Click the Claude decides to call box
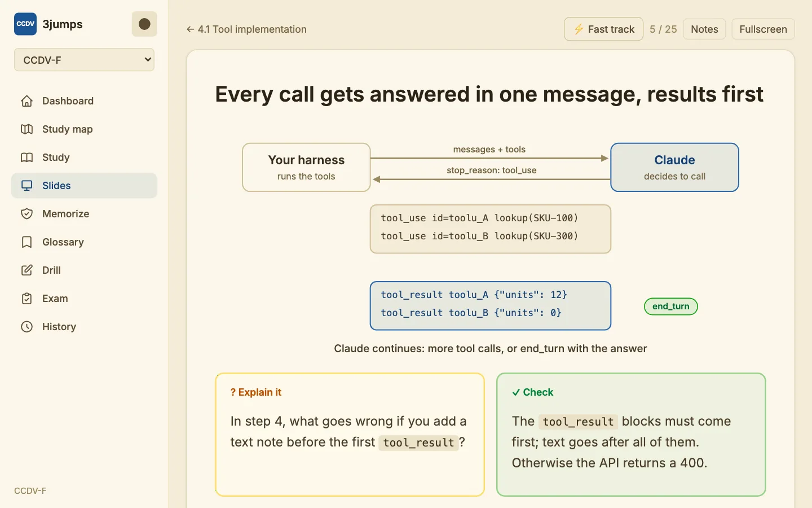812x508 pixels. pyautogui.click(x=674, y=167)
